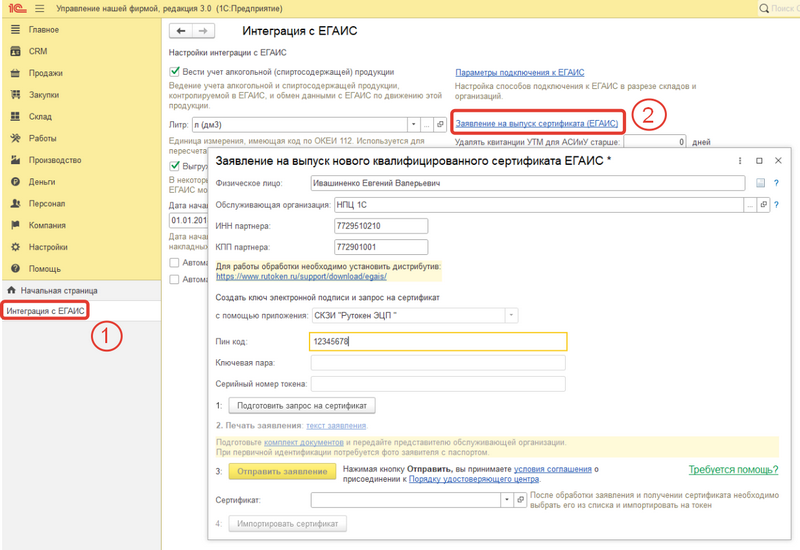800x550 pixels.
Task: Open the Продажи section
Action: (x=45, y=73)
